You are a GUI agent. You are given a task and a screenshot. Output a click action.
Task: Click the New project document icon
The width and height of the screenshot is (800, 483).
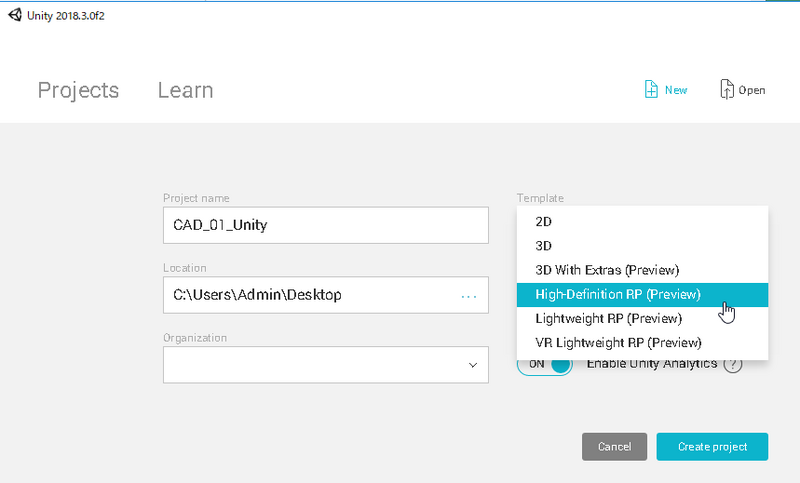(x=651, y=89)
